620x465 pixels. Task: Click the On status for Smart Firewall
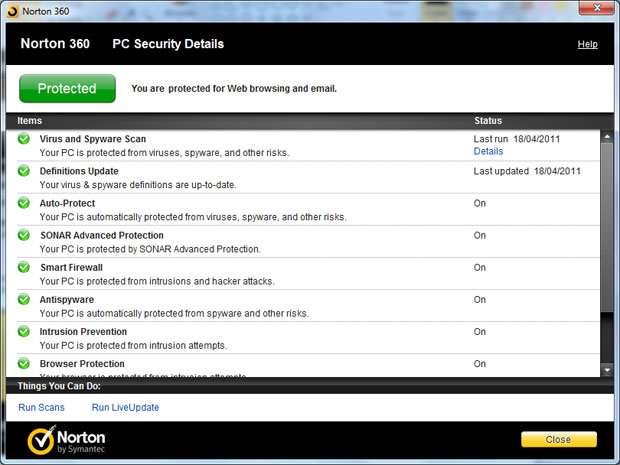pyautogui.click(x=480, y=267)
